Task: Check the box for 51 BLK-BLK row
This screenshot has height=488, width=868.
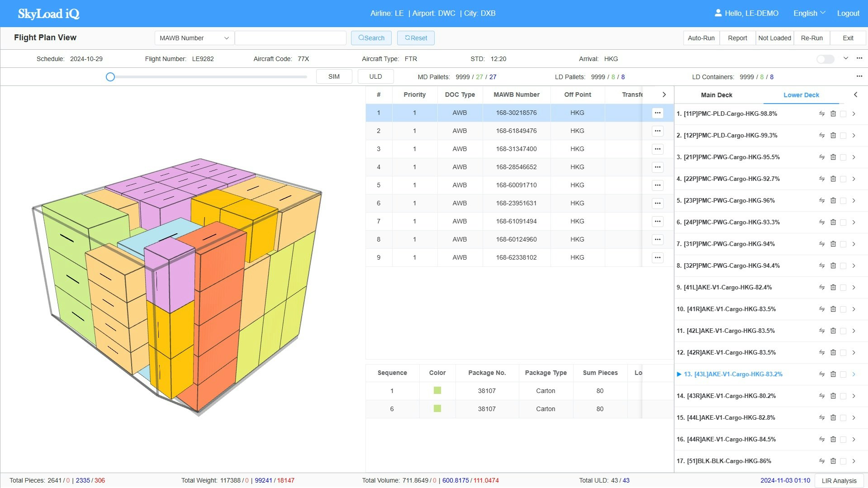Action: pos(843,461)
